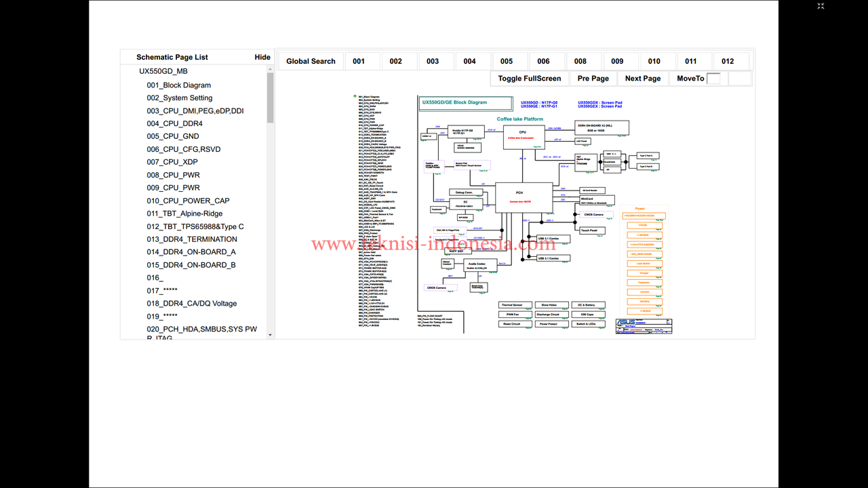
Task: Hide the Schematic Page List panel
Action: click(x=262, y=57)
